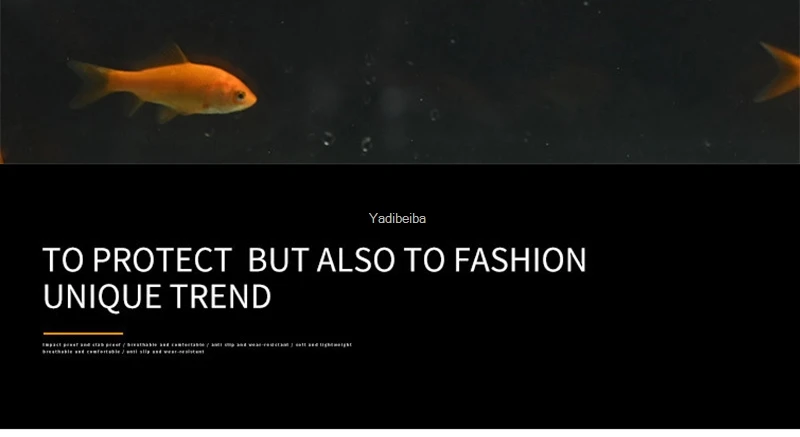Screen dimensions: 800x437
Task: Click the 'soft and lightweight' text
Action: (324, 345)
